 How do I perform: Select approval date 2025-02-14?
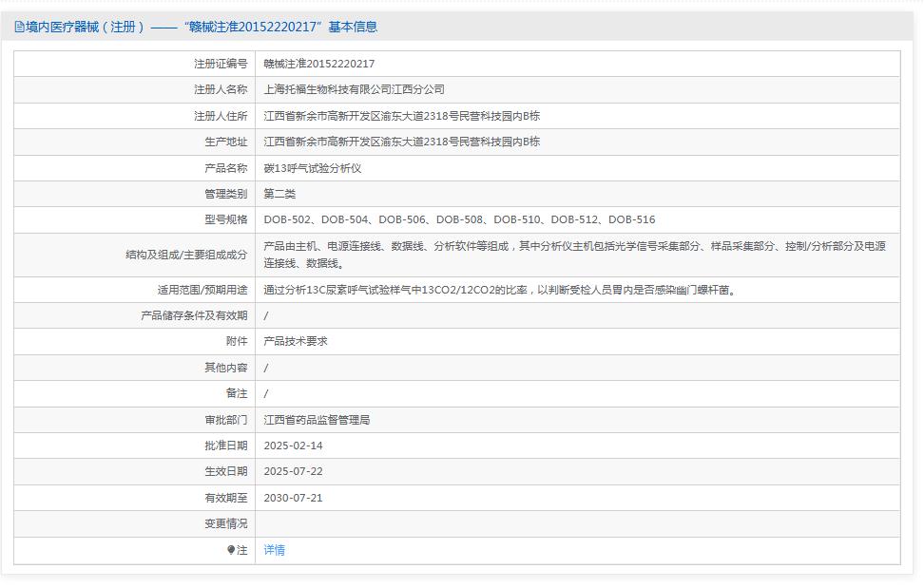click(293, 446)
